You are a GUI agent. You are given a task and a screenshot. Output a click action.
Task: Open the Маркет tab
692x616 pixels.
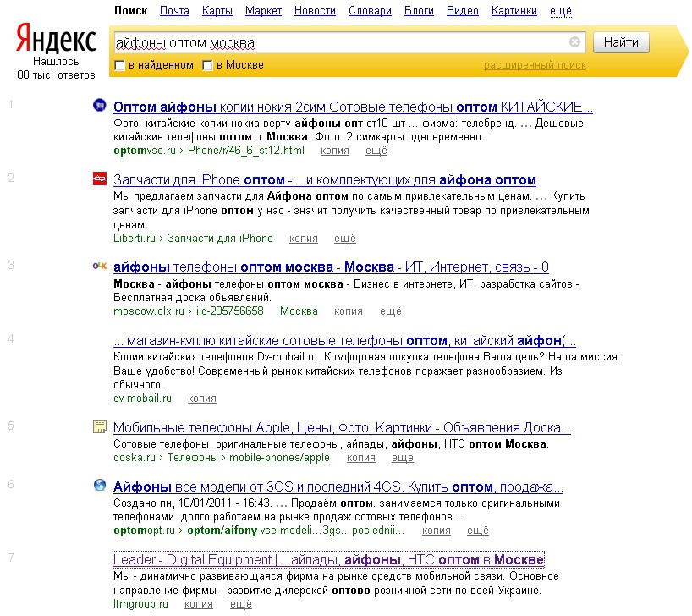(x=263, y=11)
